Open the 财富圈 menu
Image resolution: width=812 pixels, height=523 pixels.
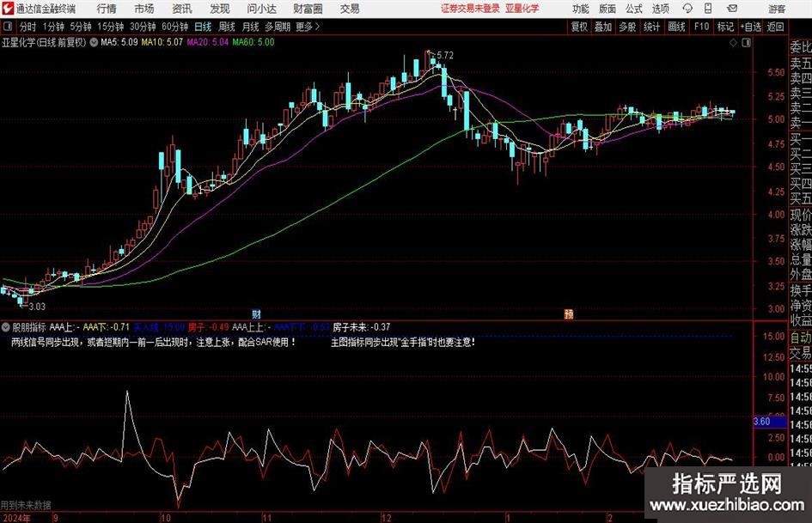[x=308, y=9]
